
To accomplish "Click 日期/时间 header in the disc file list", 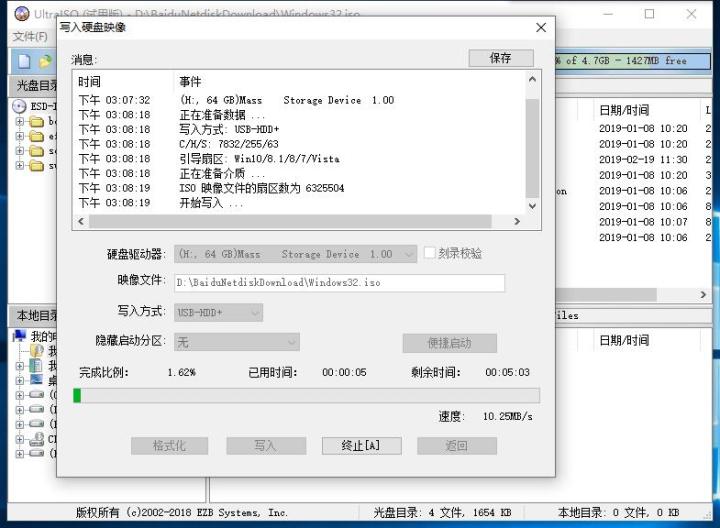I will coord(624,110).
